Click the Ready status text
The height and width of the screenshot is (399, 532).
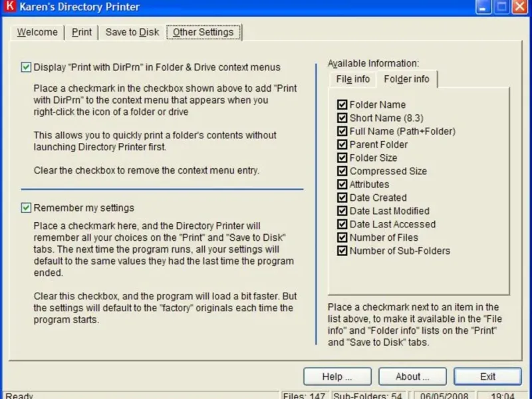pos(19,396)
